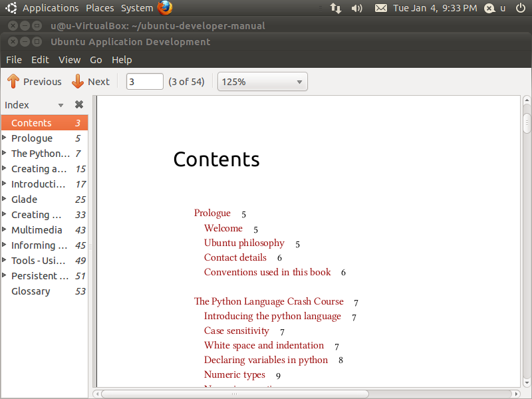Click the network connection indicator icon
Screen dimensions: 532x399
click(x=336, y=8)
